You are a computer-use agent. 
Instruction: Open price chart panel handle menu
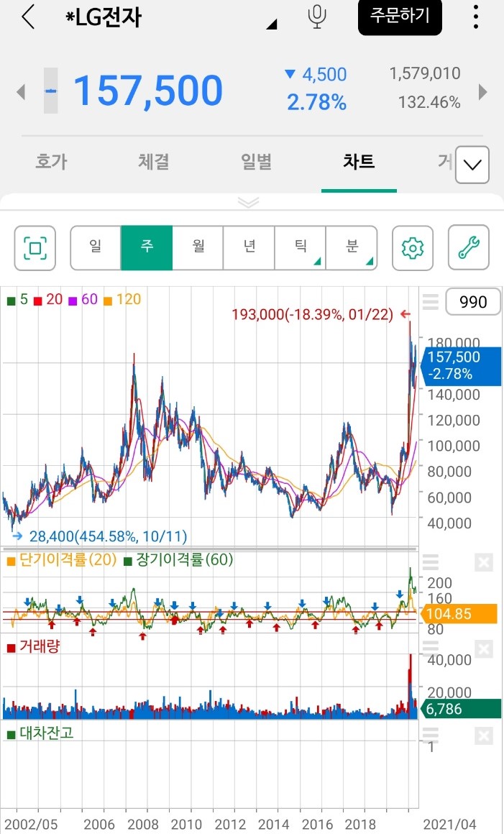coord(430,302)
